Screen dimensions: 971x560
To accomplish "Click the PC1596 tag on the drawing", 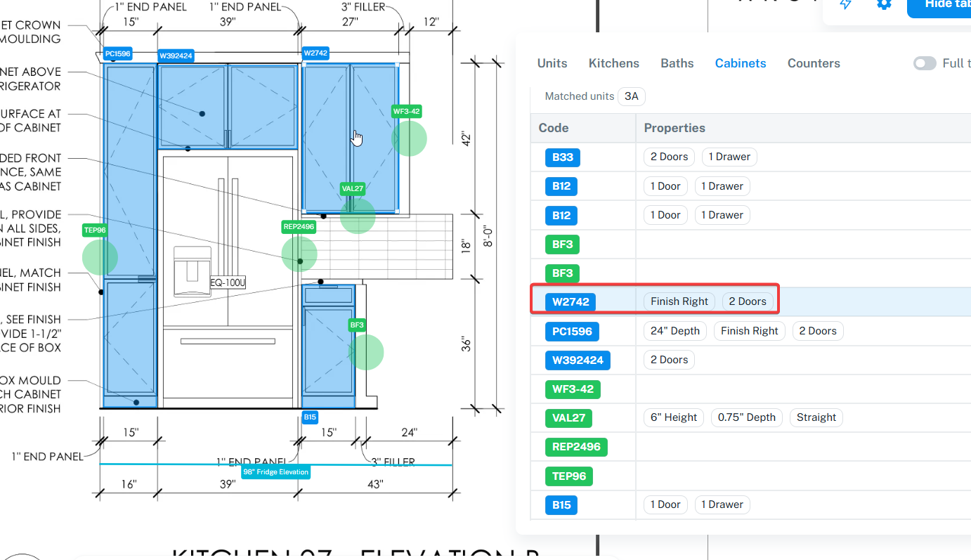I will 117,53.
